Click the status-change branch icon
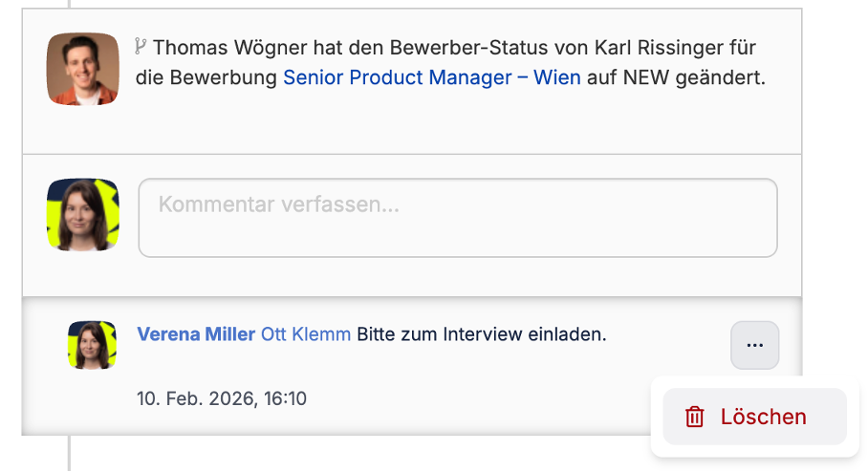The image size is (868, 472). tap(141, 45)
